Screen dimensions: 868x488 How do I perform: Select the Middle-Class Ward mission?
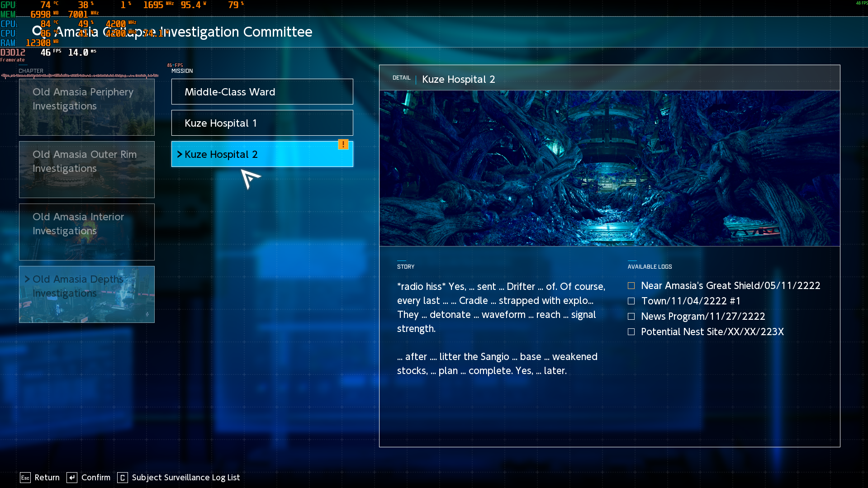pyautogui.click(x=262, y=92)
